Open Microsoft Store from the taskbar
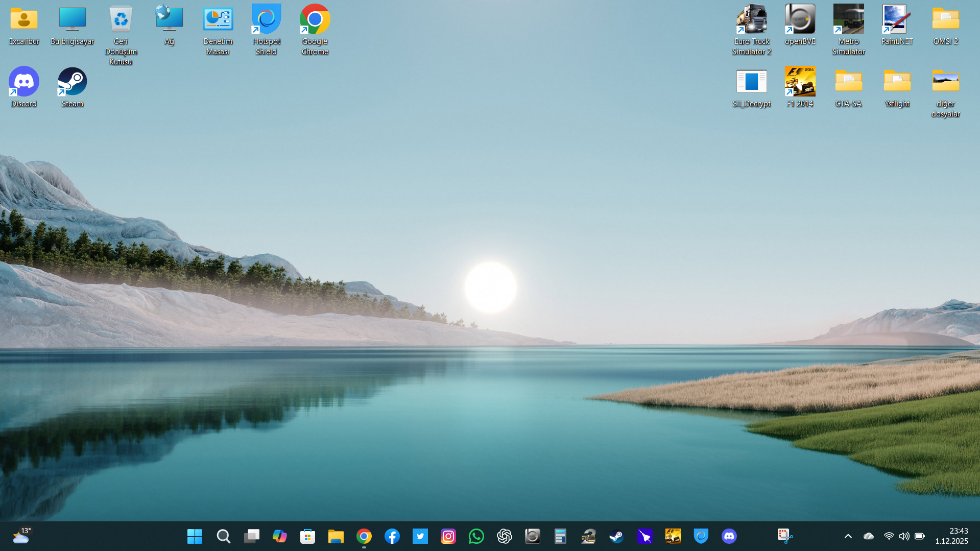980x551 pixels. click(x=307, y=536)
